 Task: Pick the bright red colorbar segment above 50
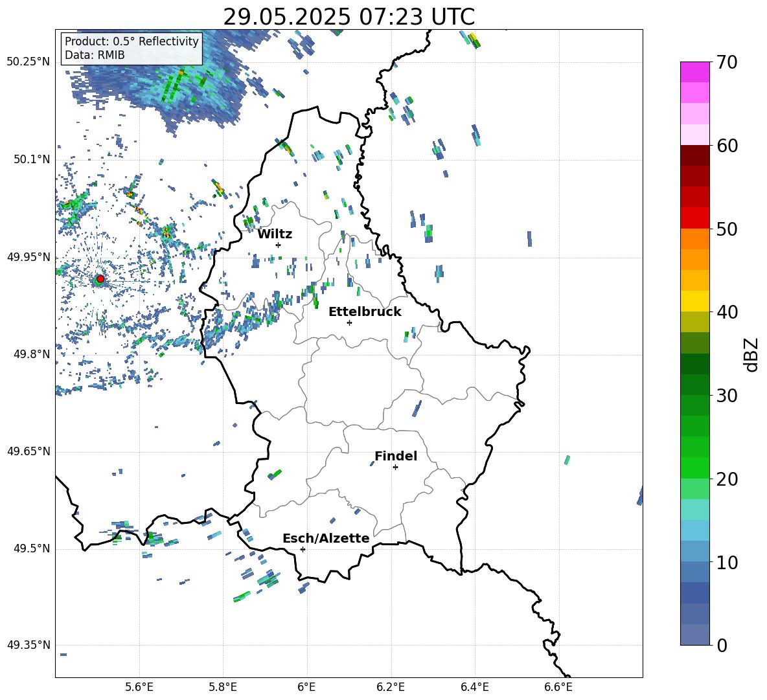[x=695, y=218]
